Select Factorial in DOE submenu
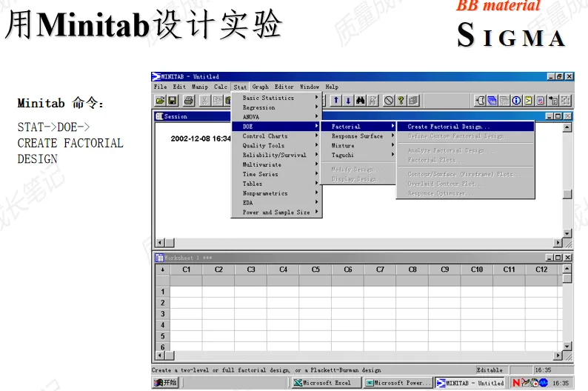 point(358,127)
